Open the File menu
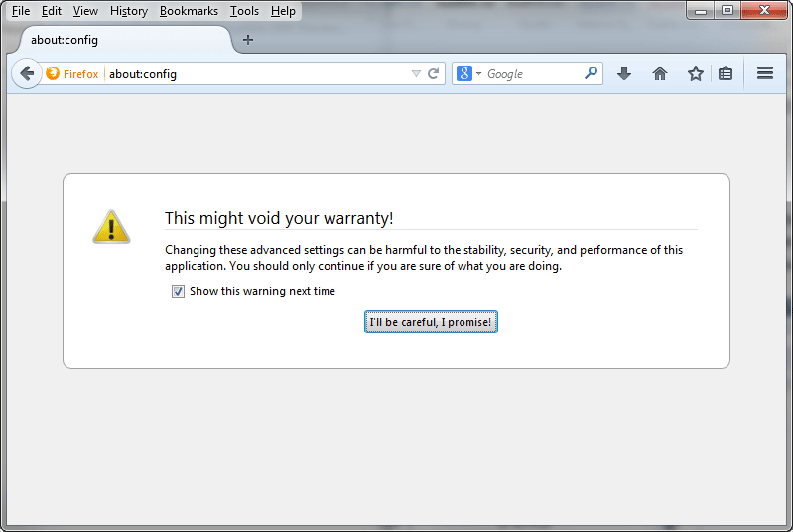Screen dimensions: 793x532 [21, 11]
